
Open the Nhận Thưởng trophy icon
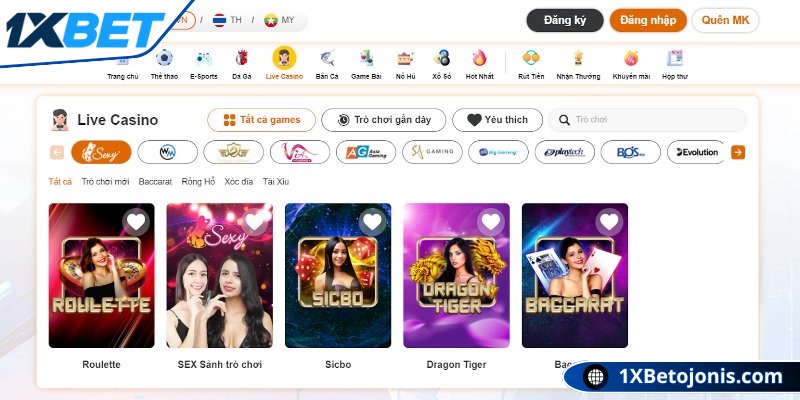pos(578,58)
